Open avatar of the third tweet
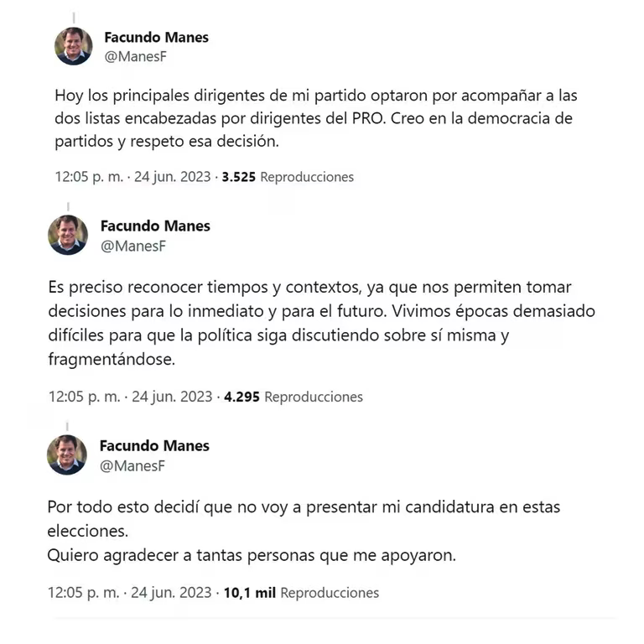Viewport: 644px width, 644px height. 67,455
